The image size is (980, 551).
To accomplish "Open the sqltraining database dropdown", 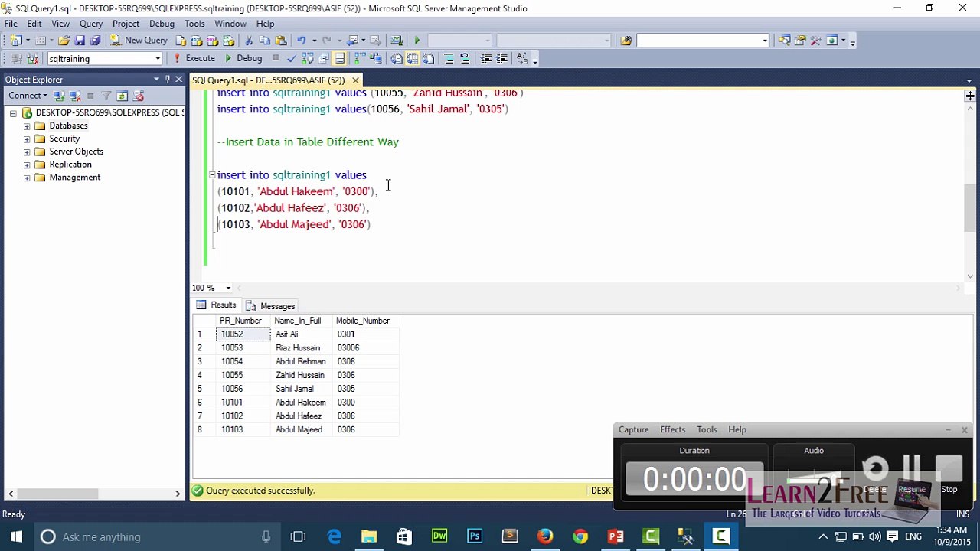I will coord(158,58).
